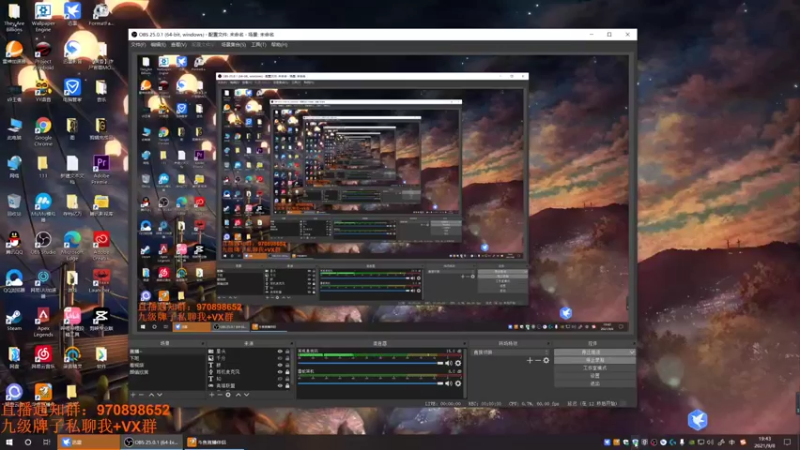Add a scene transition with the plus icon

pyautogui.click(x=530, y=361)
